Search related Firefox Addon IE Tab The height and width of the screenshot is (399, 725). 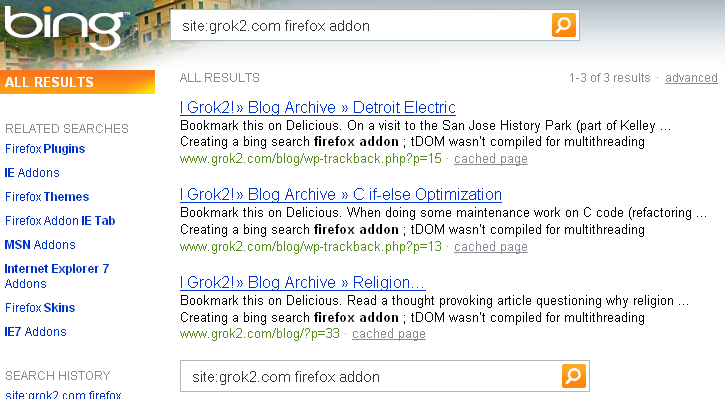[60, 221]
